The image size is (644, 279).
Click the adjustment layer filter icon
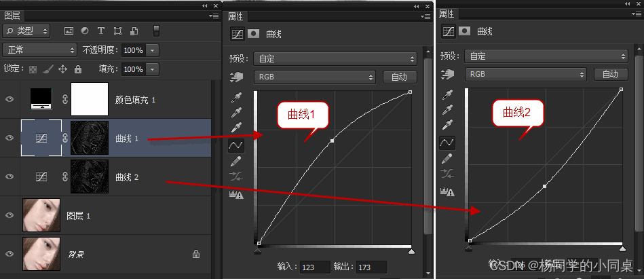click(x=85, y=31)
